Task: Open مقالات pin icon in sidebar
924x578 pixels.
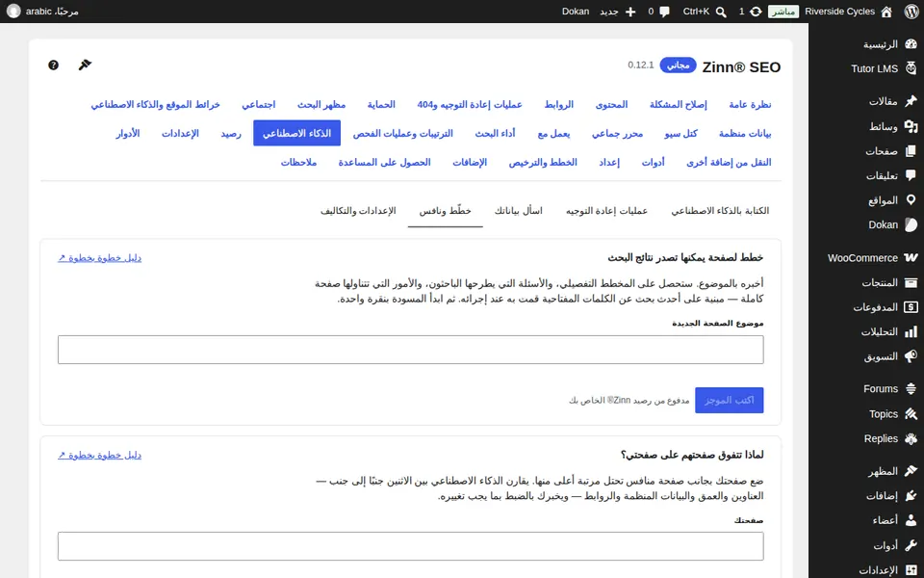Action: click(911, 101)
